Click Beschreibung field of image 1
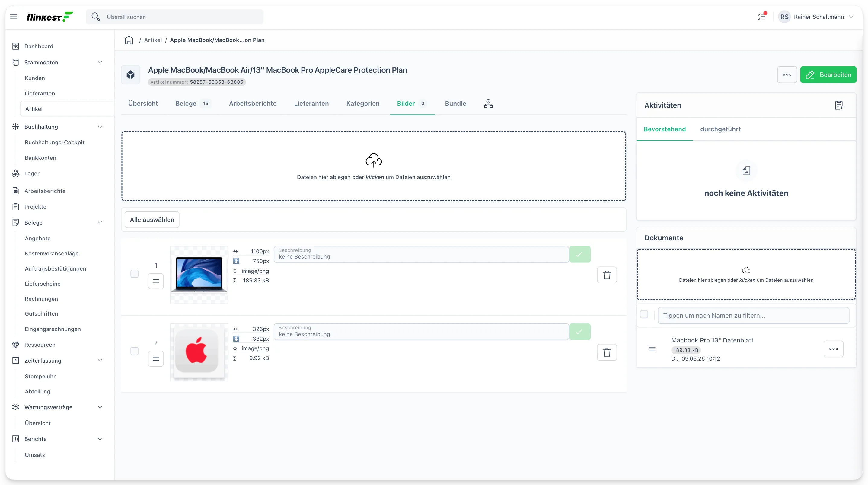The height and width of the screenshot is (485, 868). [421, 254]
